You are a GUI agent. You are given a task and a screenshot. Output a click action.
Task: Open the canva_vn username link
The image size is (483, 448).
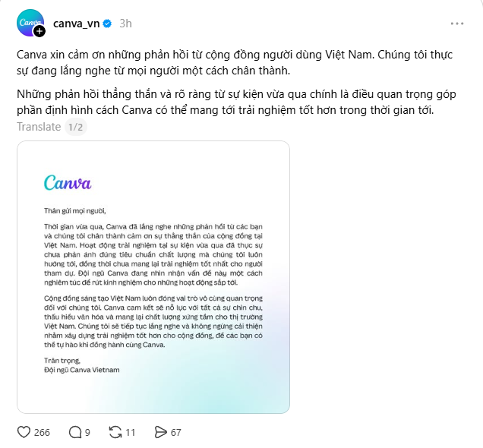(77, 24)
